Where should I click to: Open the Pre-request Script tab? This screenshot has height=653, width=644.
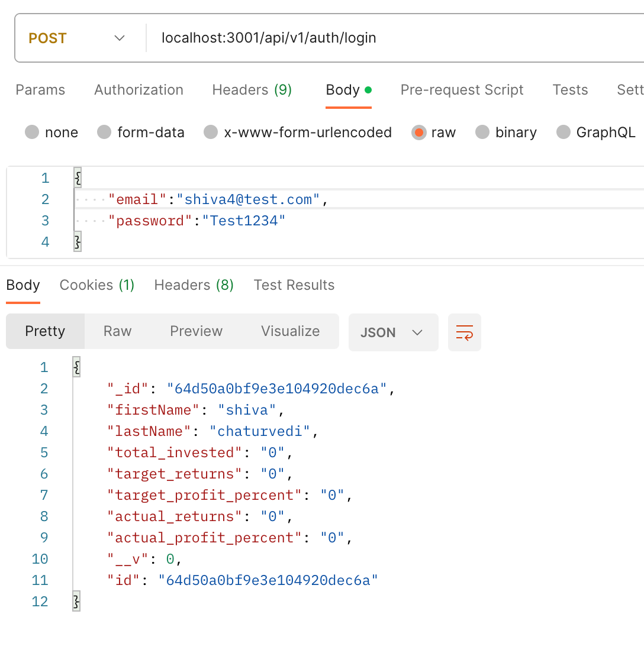click(x=462, y=90)
